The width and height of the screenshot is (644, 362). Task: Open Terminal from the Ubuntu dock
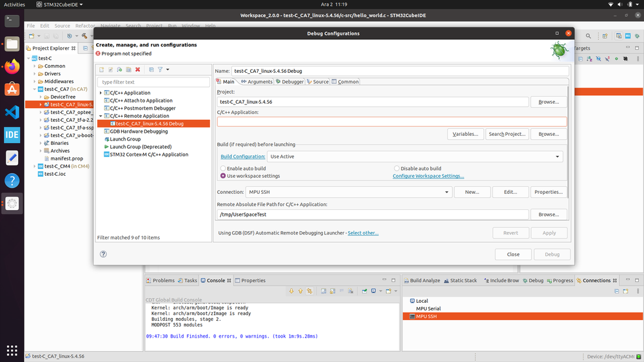click(12, 21)
